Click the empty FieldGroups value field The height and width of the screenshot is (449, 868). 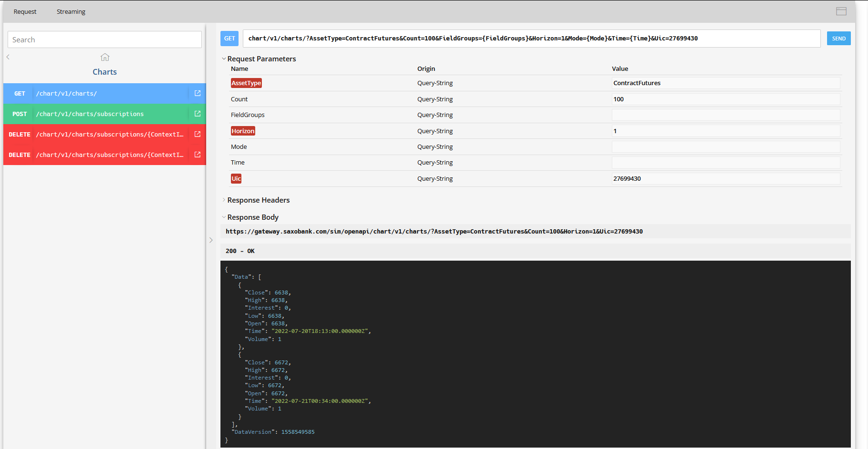point(726,115)
